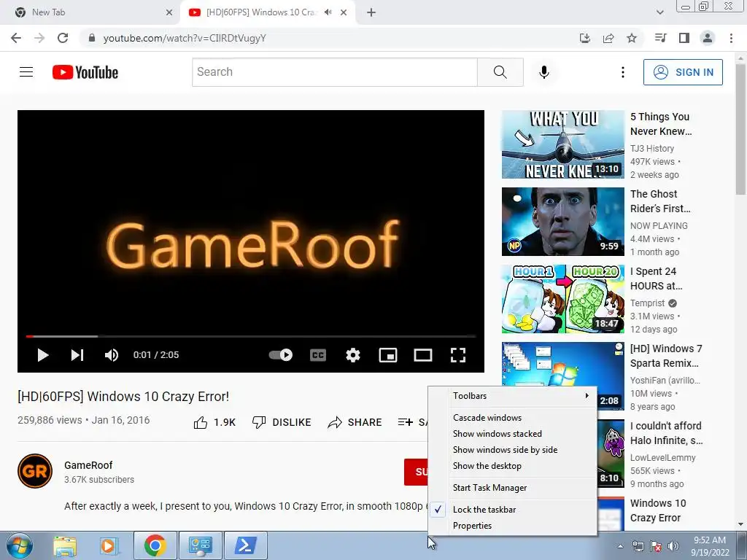Open Chrome side panel icon
Screen dimensions: 747x560
684,38
